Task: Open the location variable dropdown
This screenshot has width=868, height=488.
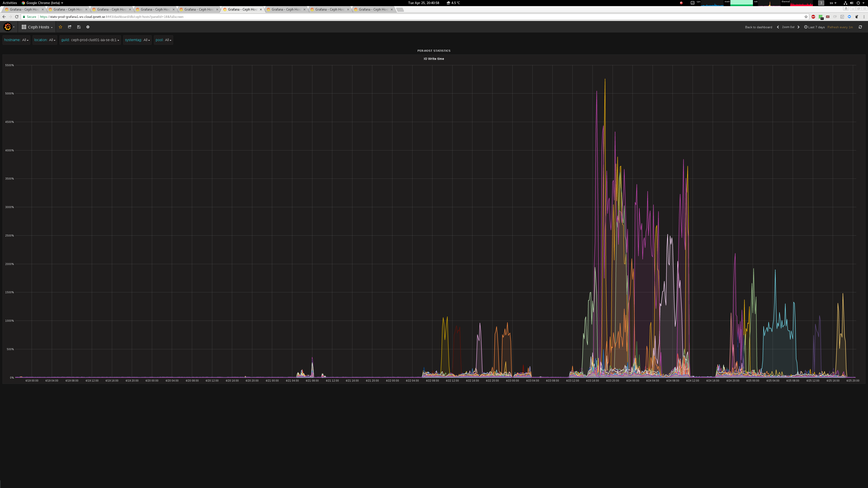Action: point(45,40)
